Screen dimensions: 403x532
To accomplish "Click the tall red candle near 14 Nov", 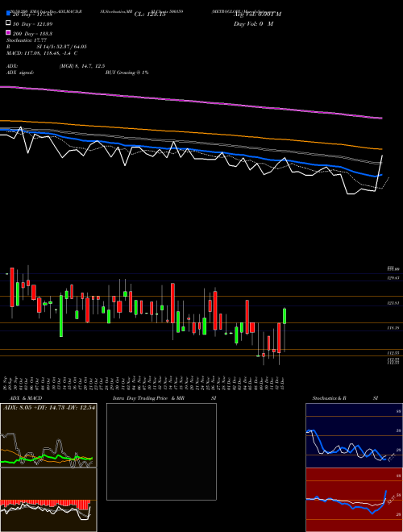I will pyautogui.click(x=172, y=303).
